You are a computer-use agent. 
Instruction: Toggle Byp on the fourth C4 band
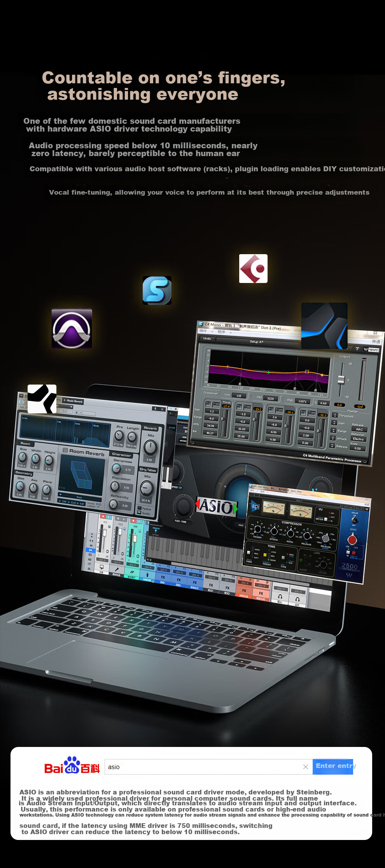[311, 414]
